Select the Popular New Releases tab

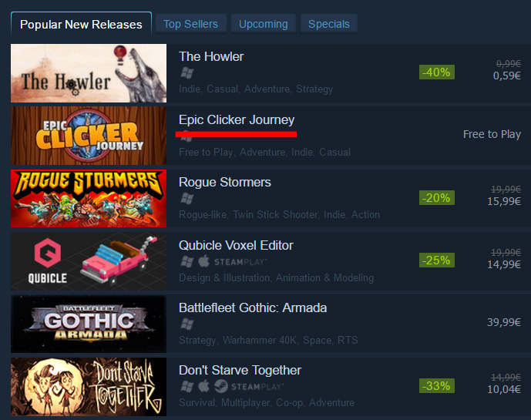pos(81,25)
